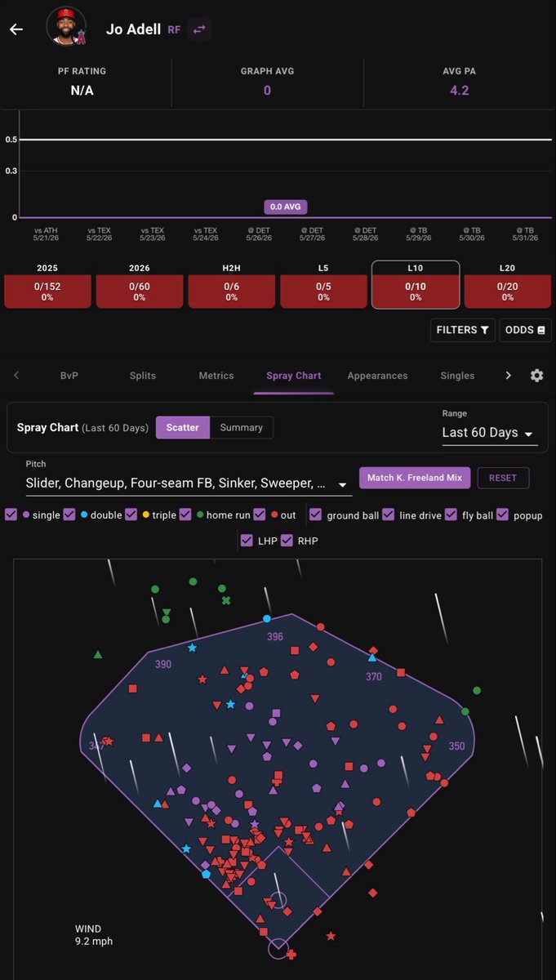
Task: Click the @ TB 5/31/26 axis label
Action: pyautogui.click(x=524, y=234)
